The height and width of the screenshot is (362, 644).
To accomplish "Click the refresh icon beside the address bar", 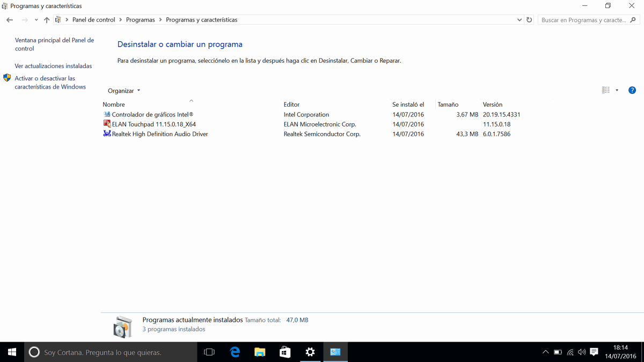I will pyautogui.click(x=529, y=20).
